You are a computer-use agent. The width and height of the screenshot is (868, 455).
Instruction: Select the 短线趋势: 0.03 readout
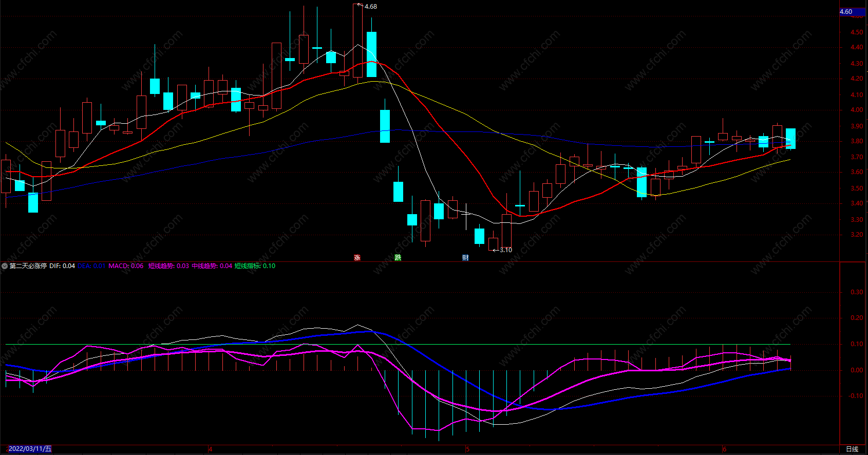(x=168, y=266)
